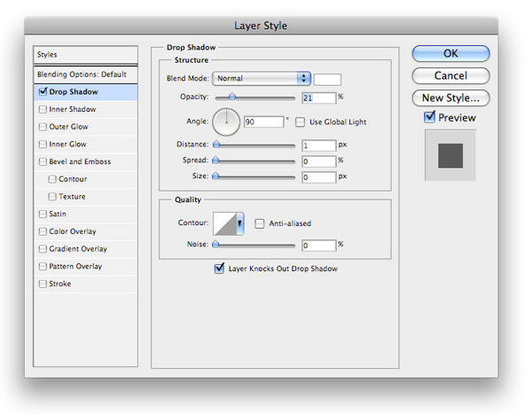This screenshot has height=414, width=532.
Task: Click the style preview thumbnail
Action: coord(450,155)
